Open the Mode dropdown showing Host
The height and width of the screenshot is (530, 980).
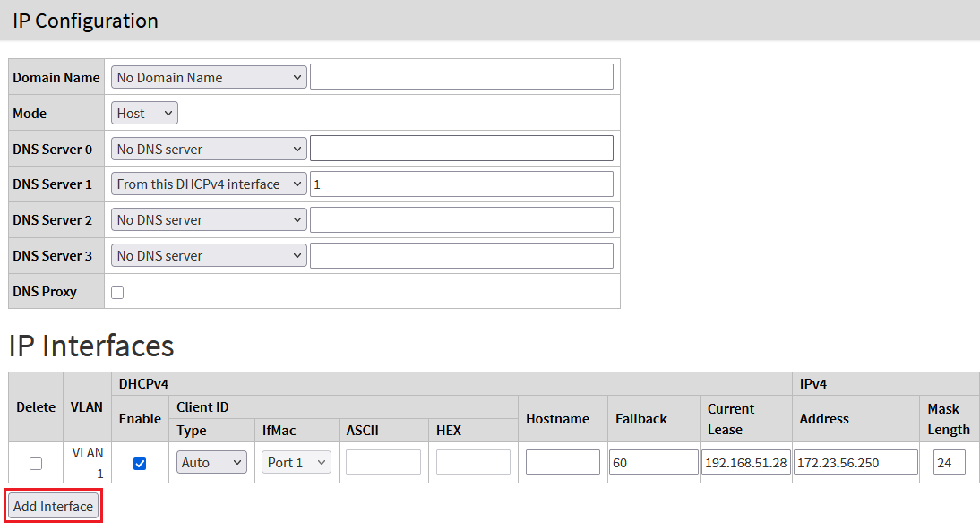click(143, 113)
